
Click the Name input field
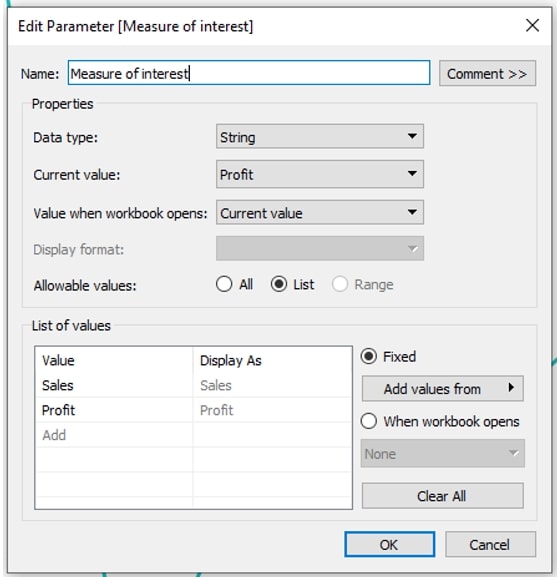pos(249,73)
